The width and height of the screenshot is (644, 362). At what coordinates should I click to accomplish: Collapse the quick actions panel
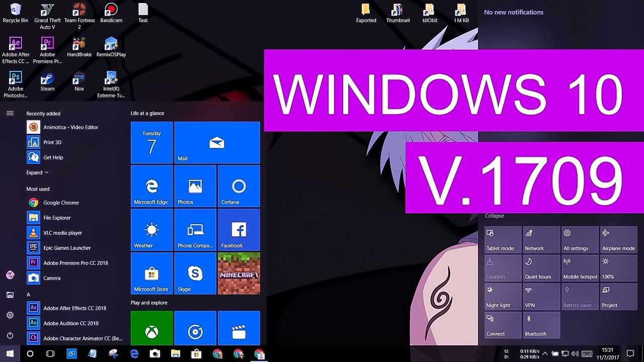(494, 215)
